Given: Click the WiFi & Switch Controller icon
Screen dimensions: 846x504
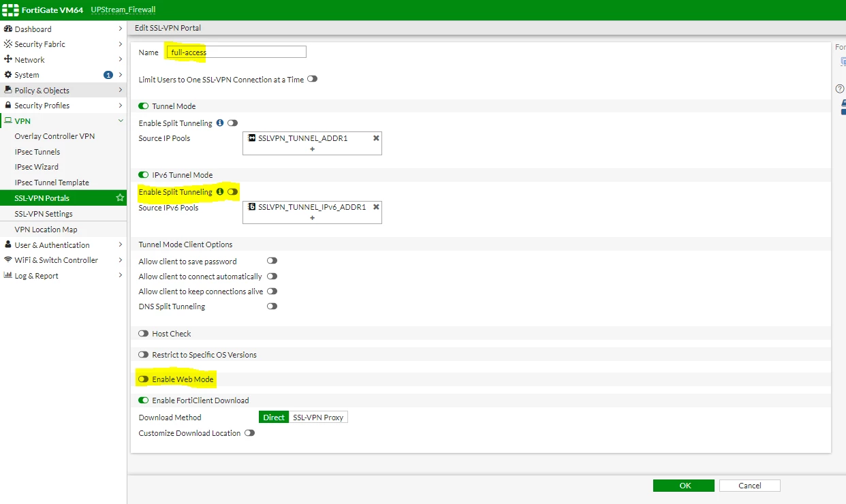Looking at the screenshot, I should click(8, 259).
